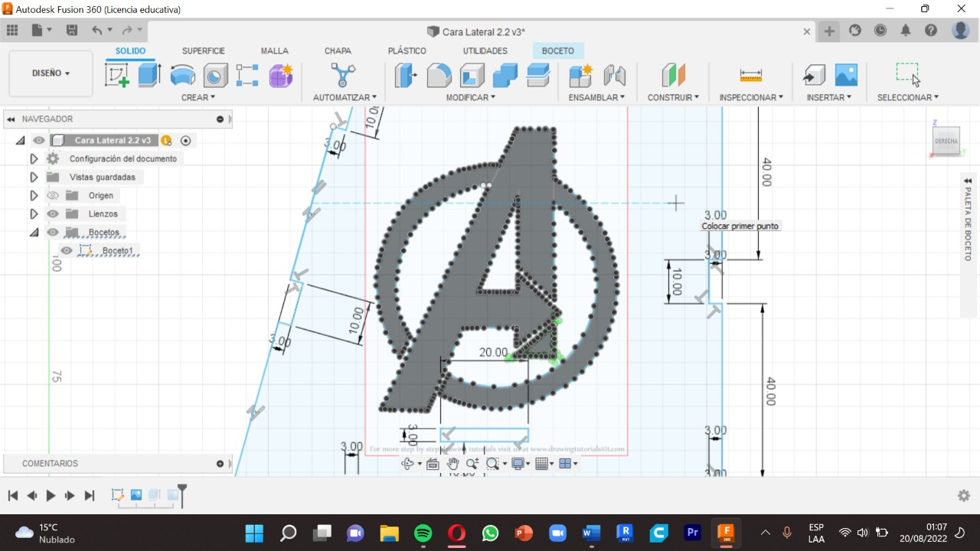
Task: Expand the Origen tree node
Action: pyautogui.click(x=34, y=196)
